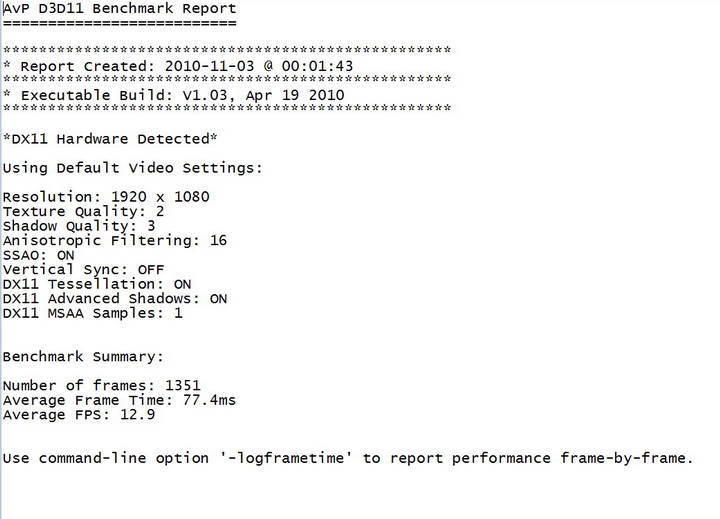Click the '-logframetime' option text
This screenshot has width=720, height=519.
coord(292,458)
